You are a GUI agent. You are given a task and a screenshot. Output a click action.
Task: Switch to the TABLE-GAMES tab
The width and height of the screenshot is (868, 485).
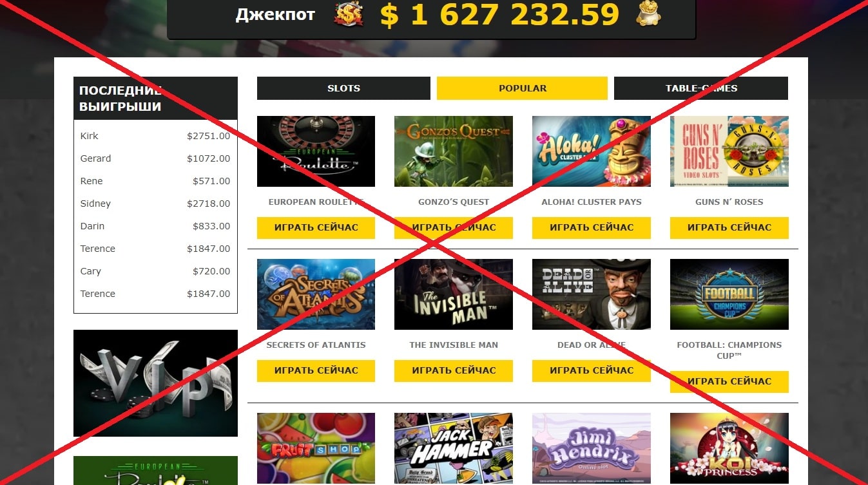pos(701,88)
